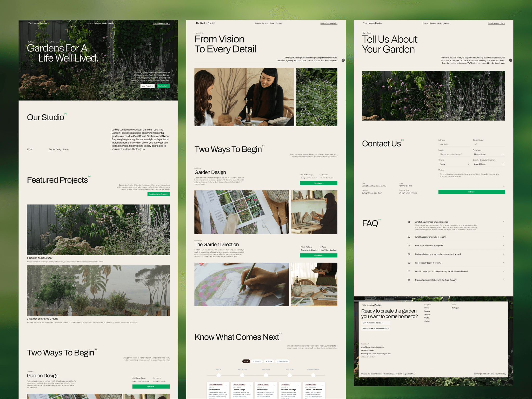Click 'Start Your Garden Project' in the footer
Screen dimensions: 532x399
tap(375, 323)
